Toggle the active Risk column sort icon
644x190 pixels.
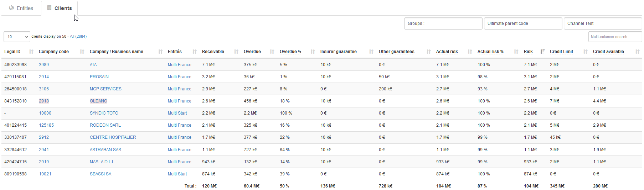(x=542, y=52)
